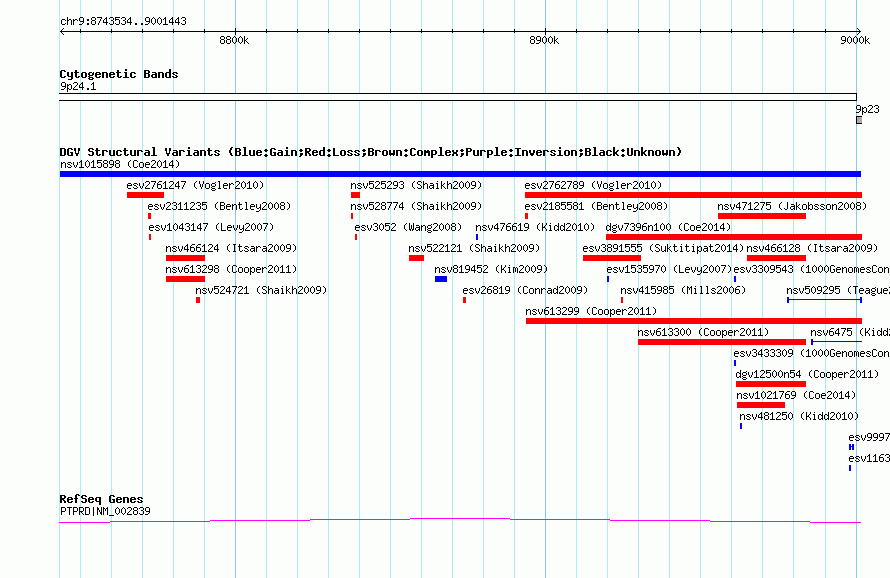
Task: Click the Cytogenetic Bands track title
Action: pos(119,74)
